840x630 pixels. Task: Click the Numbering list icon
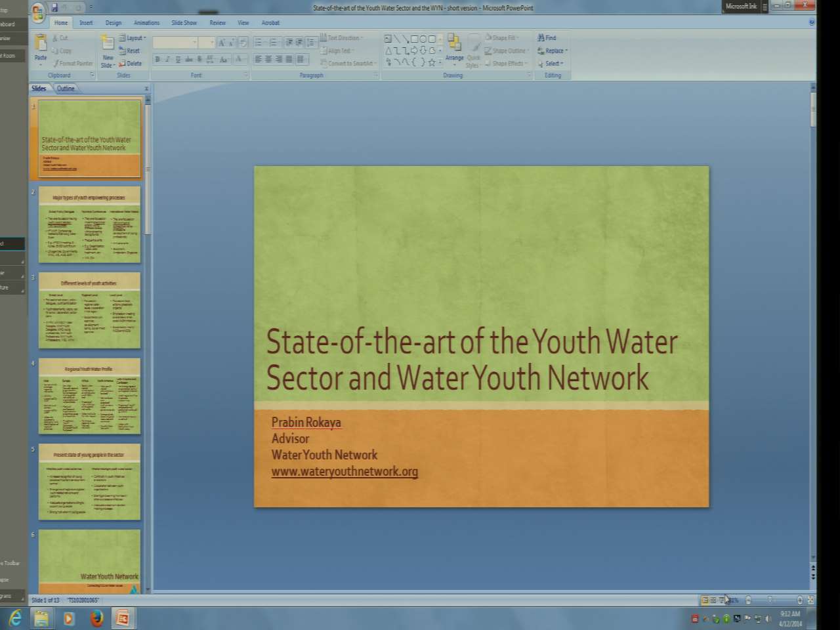click(x=274, y=42)
